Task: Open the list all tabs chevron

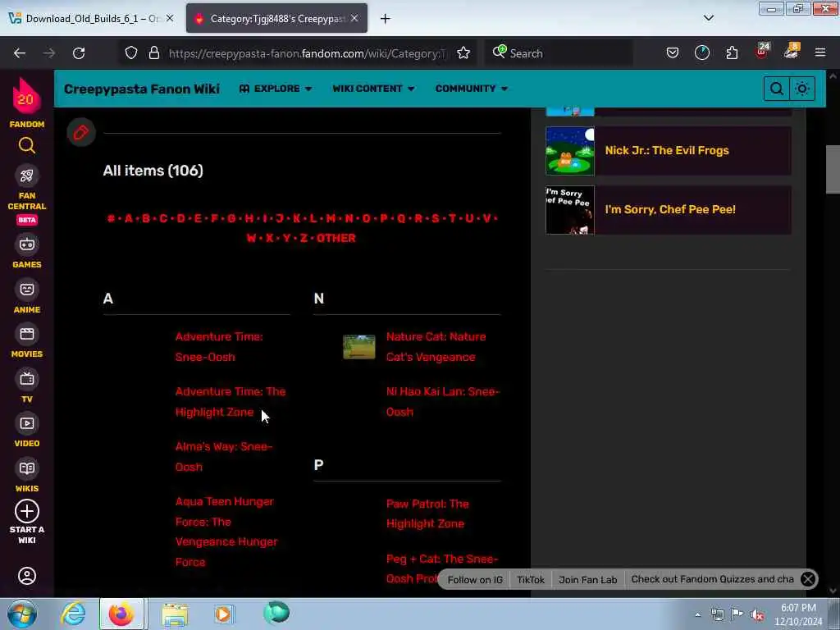Action: (709, 18)
